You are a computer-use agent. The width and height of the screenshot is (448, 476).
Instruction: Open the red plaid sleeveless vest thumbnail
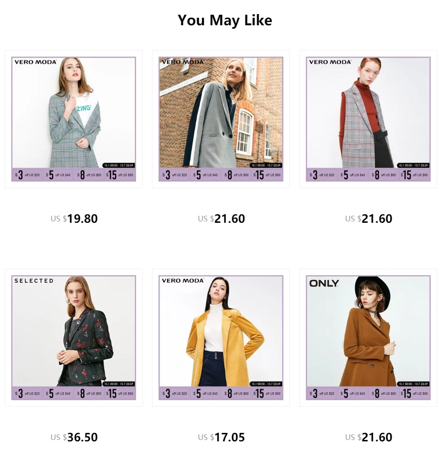[368, 119]
